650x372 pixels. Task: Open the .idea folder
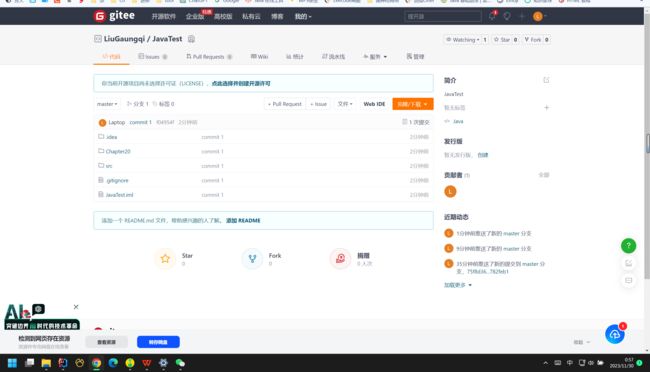112,137
